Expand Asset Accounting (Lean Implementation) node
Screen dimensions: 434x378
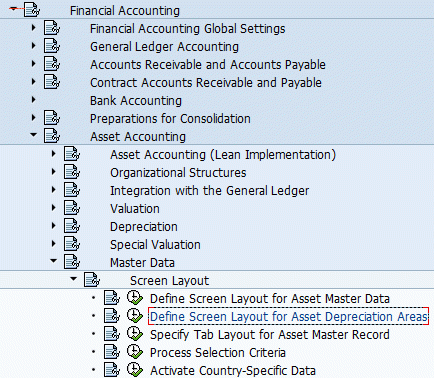[54, 153]
